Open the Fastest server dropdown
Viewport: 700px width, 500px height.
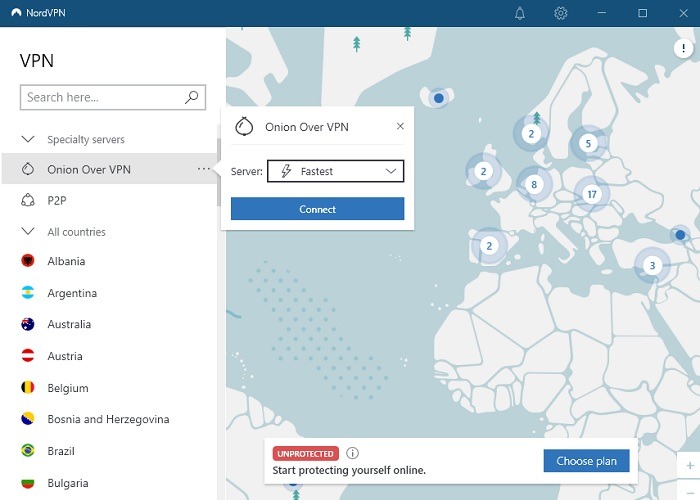335,171
